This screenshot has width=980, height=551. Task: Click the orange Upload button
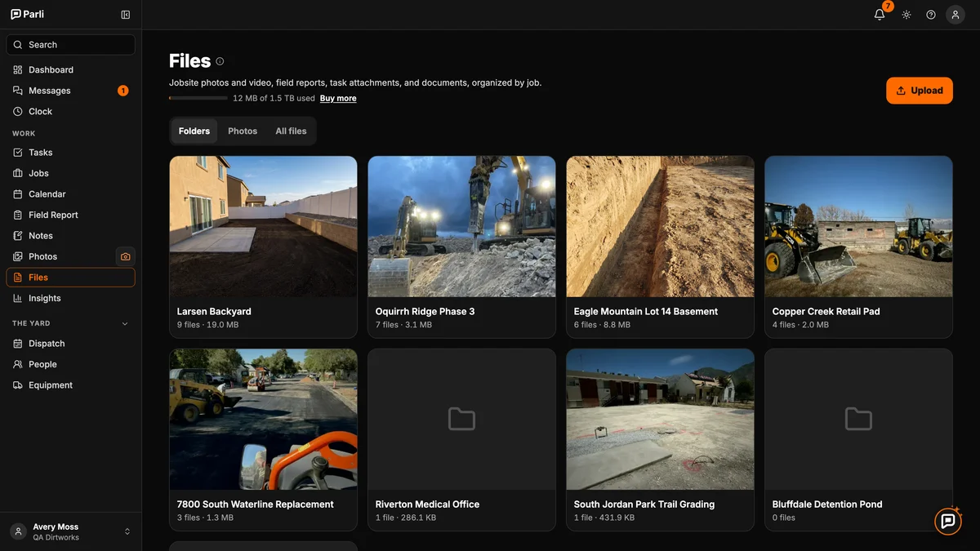[x=920, y=91]
